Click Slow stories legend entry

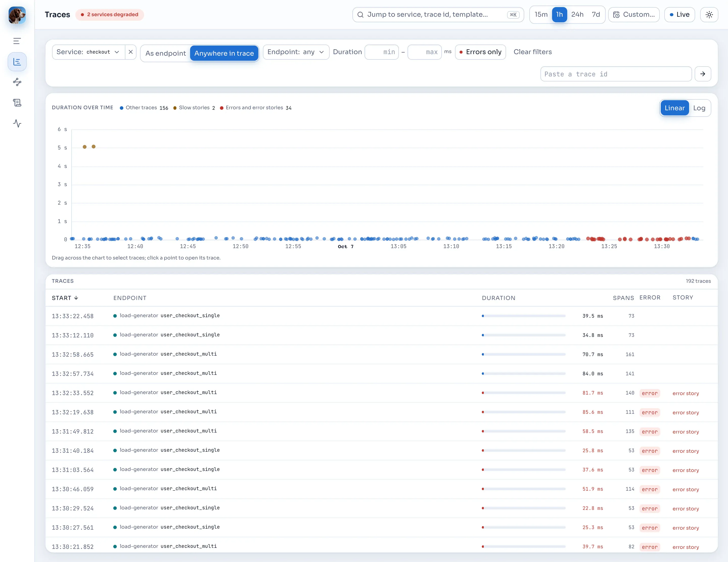coord(194,108)
